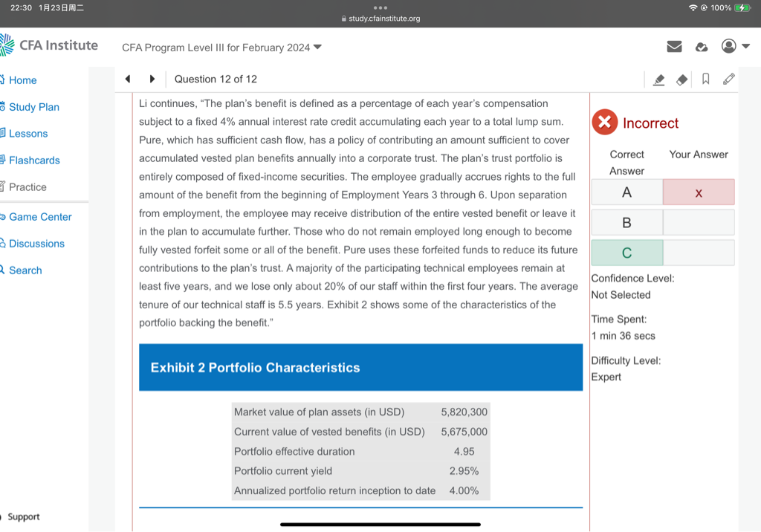This screenshot has width=761, height=532.
Task: Go to the Lessons page
Action: click(x=28, y=134)
